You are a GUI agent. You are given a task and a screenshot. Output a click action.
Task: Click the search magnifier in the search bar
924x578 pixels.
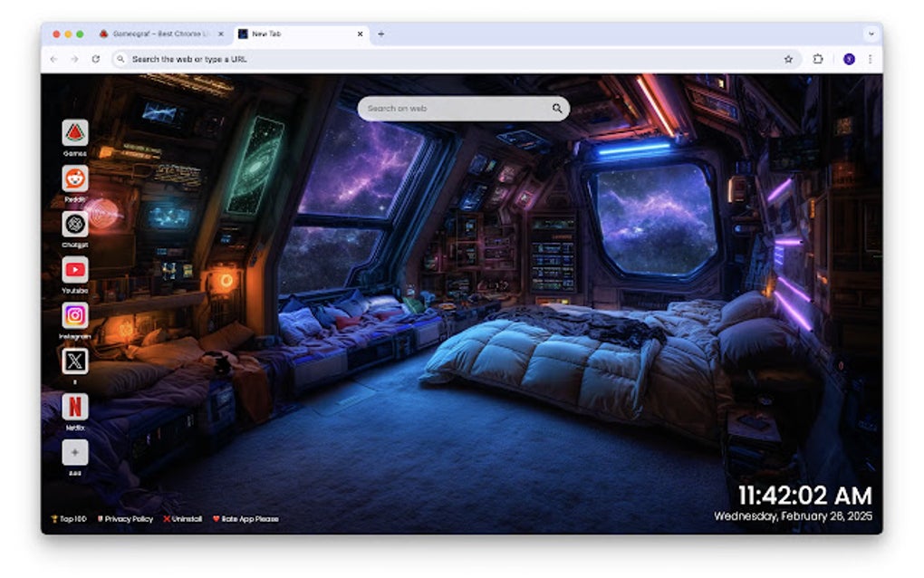click(556, 108)
